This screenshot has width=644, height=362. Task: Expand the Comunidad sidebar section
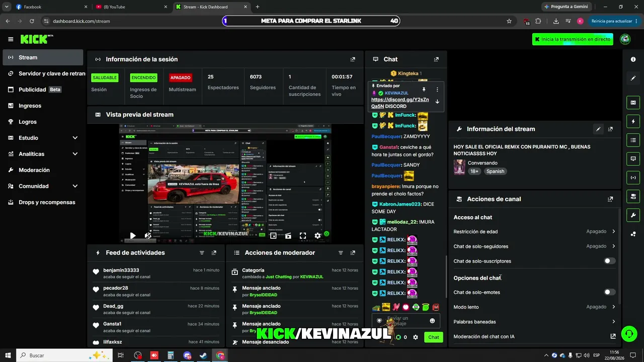[75, 186]
